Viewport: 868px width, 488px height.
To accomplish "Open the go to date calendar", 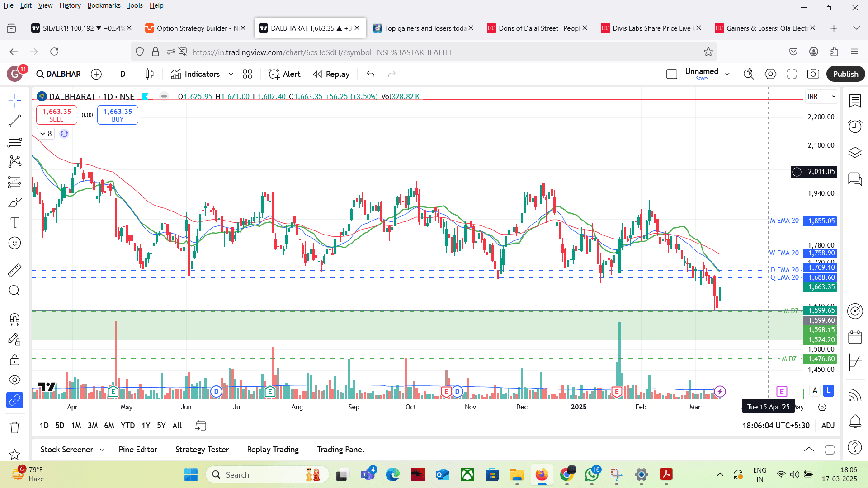I will point(201,426).
